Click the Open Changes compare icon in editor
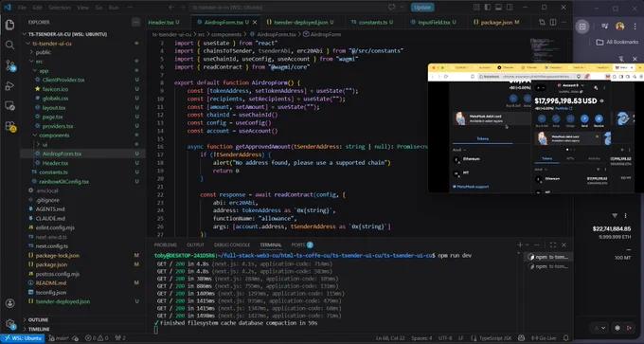This screenshot has width=644, height=344. point(542,22)
